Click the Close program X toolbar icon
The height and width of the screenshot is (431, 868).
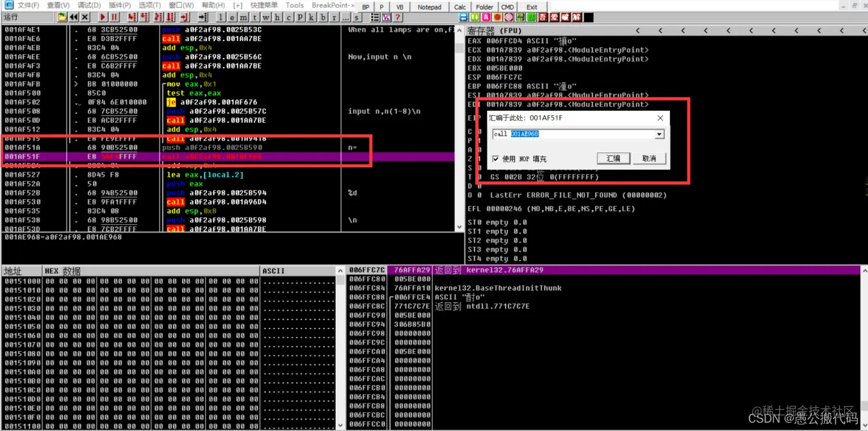pyautogui.click(x=85, y=17)
